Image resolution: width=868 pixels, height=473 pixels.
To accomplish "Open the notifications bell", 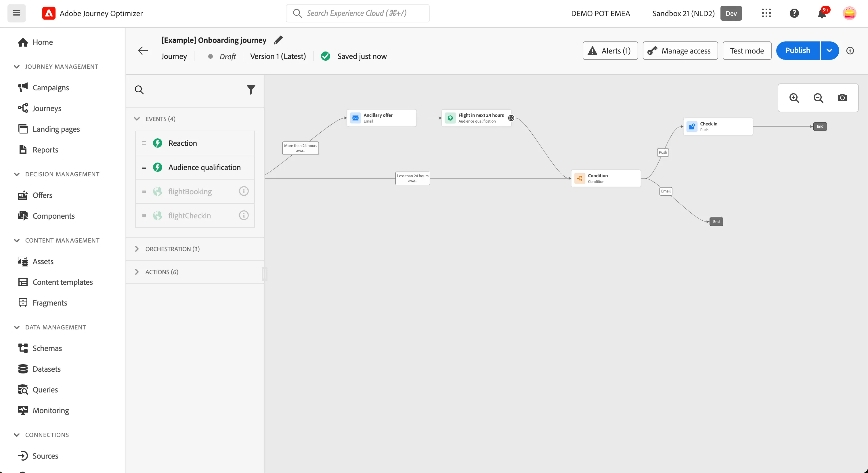I will point(822,13).
